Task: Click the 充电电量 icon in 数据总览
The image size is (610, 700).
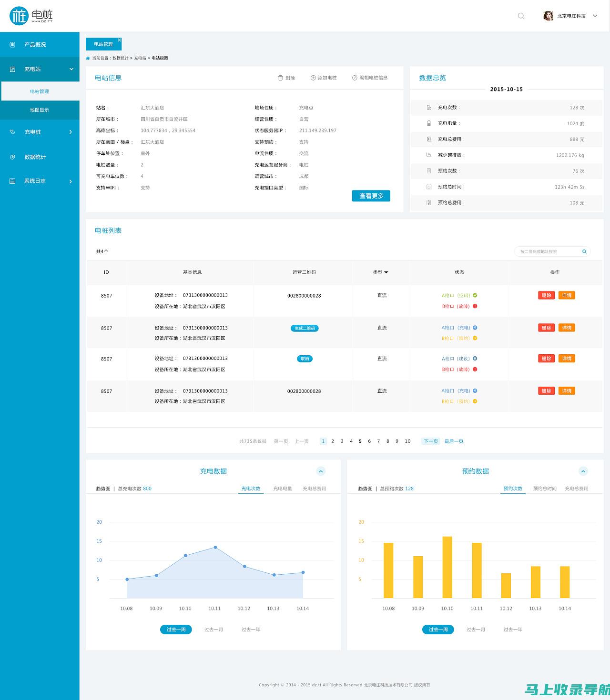Action: pos(429,123)
